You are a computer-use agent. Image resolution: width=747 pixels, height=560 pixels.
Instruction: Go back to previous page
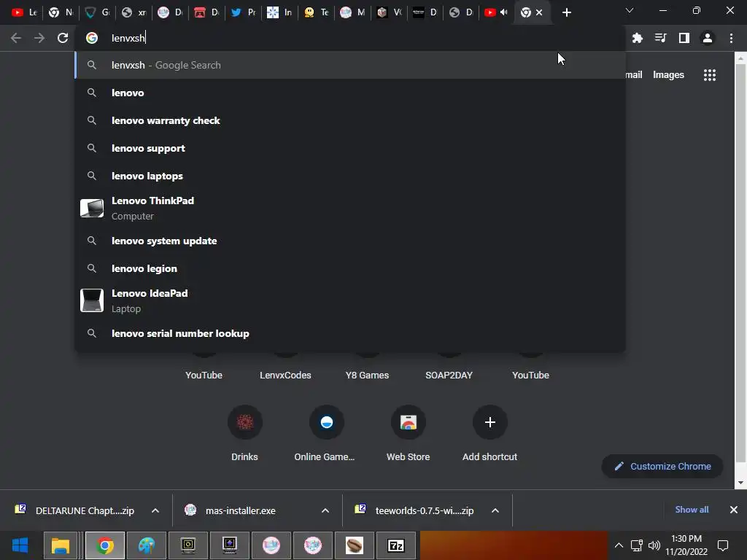pos(16,38)
